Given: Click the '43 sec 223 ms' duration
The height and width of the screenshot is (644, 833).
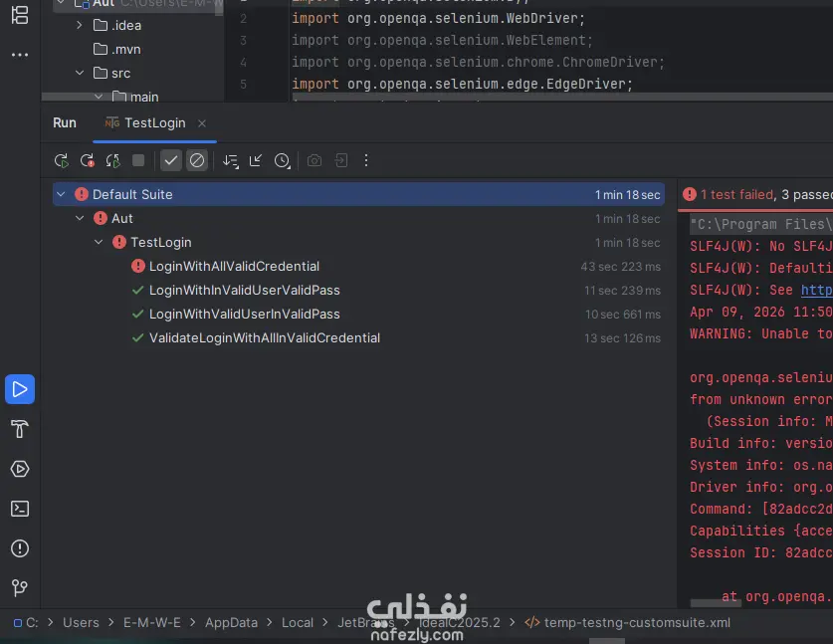Looking at the screenshot, I should click(620, 266).
